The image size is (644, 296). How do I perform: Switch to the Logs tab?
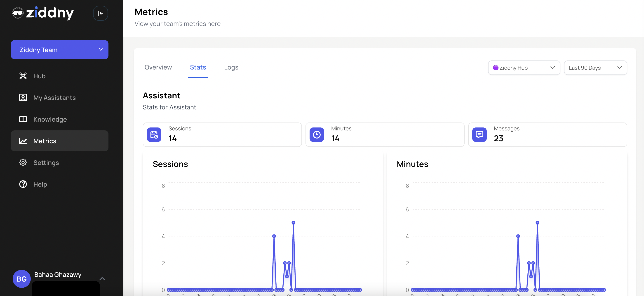click(x=231, y=67)
